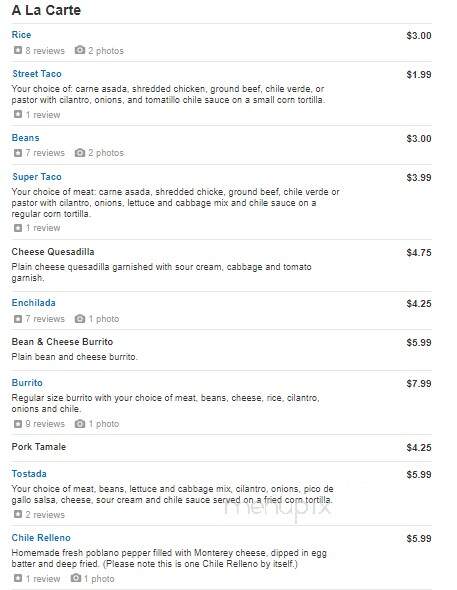Click the review star icon under Super Taco
Viewport: 457px width, 590px height.
click(18, 228)
